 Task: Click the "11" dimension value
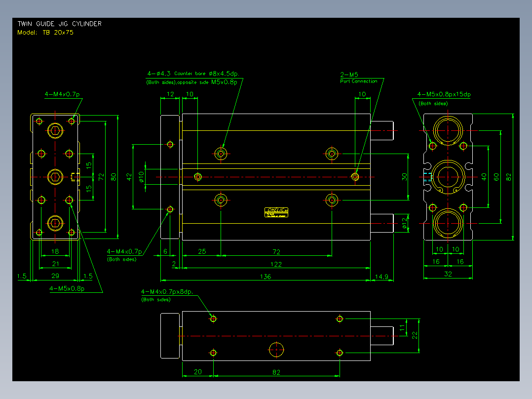click(402, 328)
